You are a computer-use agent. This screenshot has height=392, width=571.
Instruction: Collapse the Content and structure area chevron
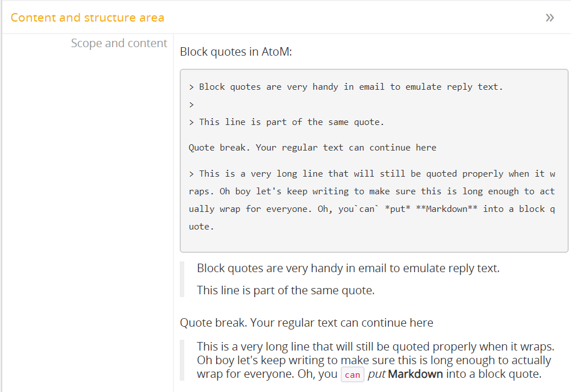pyautogui.click(x=549, y=18)
